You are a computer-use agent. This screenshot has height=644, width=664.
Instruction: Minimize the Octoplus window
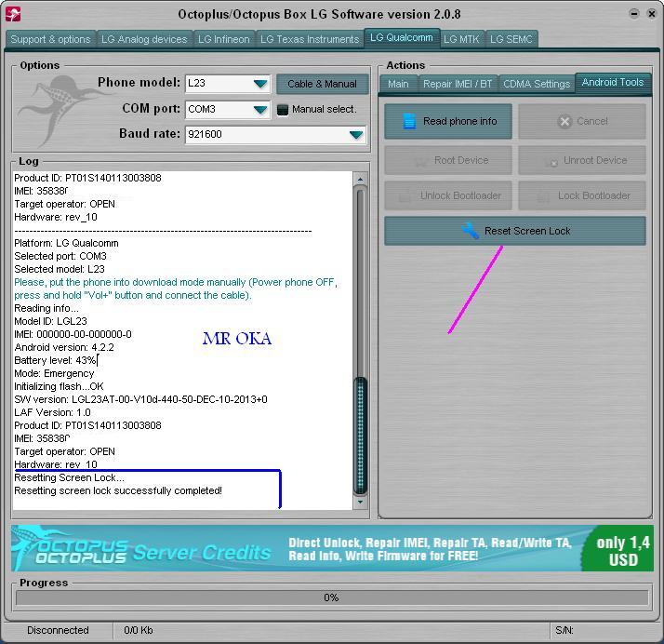[634, 14]
